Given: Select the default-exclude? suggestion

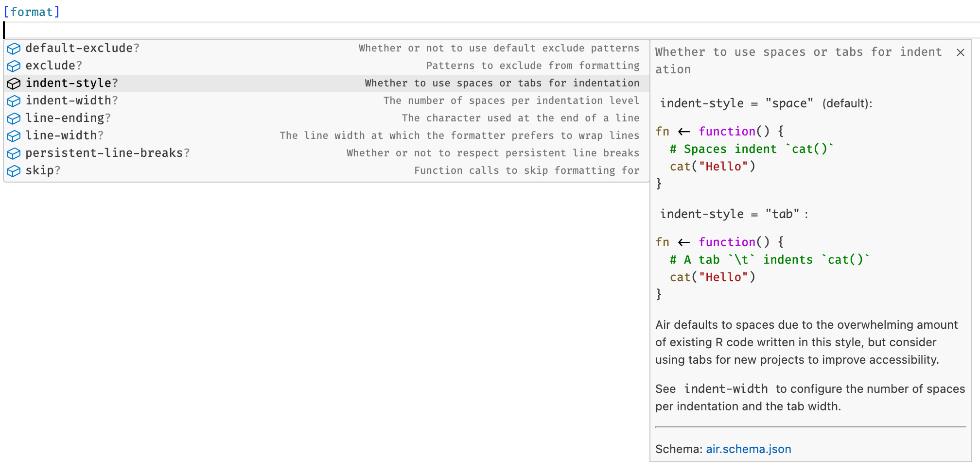Looking at the screenshot, I should click(x=327, y=48).
